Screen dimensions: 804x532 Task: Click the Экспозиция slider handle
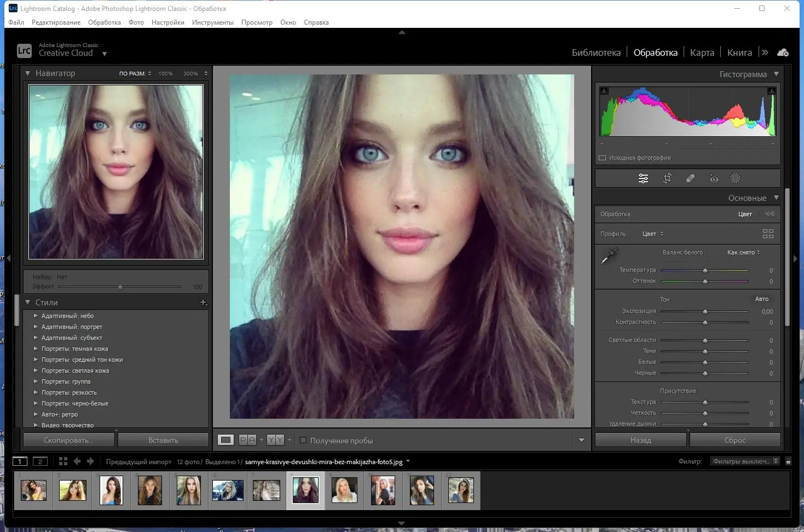[x=705, y=311]
